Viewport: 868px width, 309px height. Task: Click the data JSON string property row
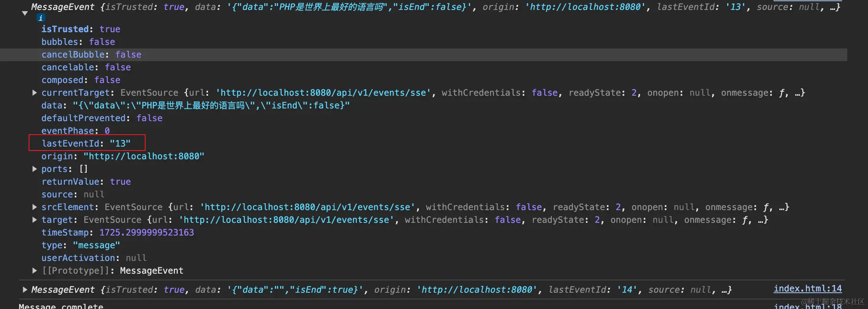tap(195, 105)
